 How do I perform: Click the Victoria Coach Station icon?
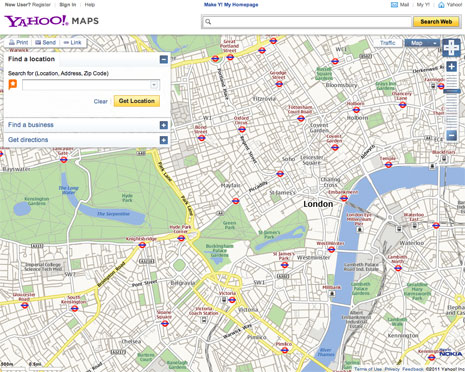click(x=204, y=320)
